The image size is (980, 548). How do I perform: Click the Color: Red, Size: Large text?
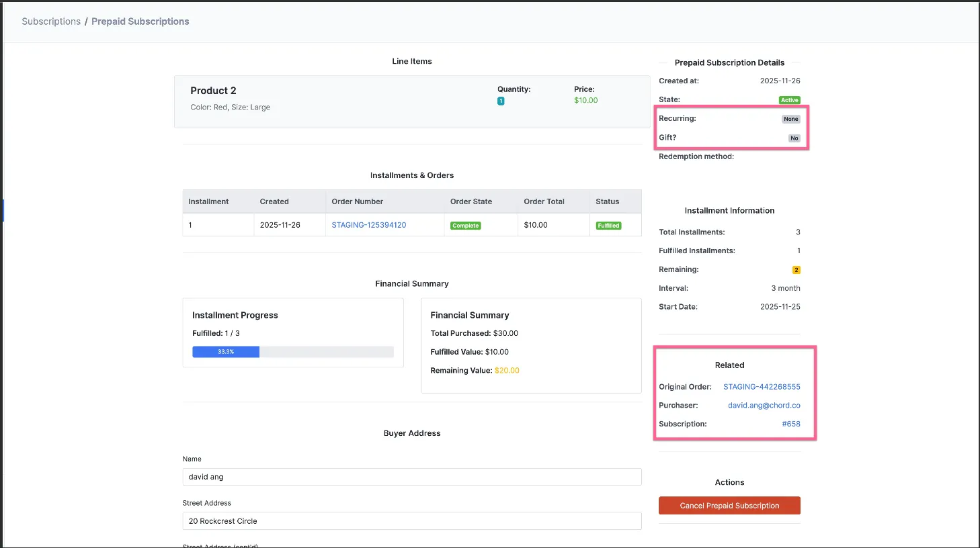click(x=231, y=107)
